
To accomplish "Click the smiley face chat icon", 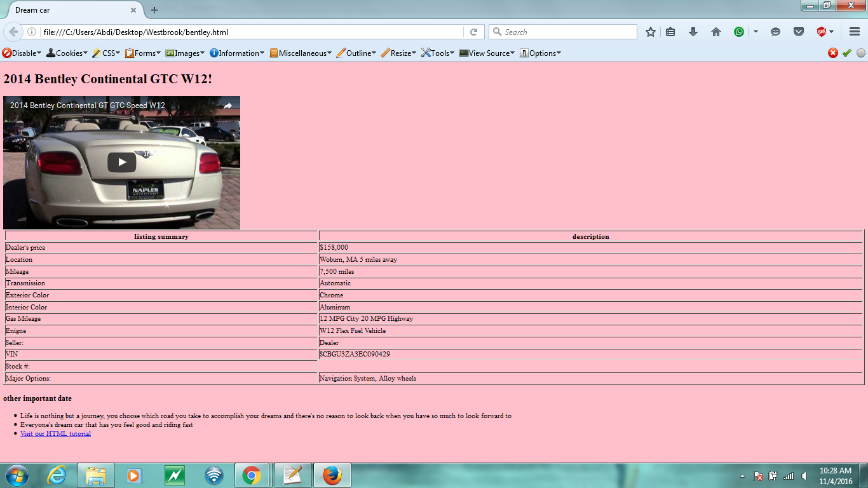I will [775, 32].
